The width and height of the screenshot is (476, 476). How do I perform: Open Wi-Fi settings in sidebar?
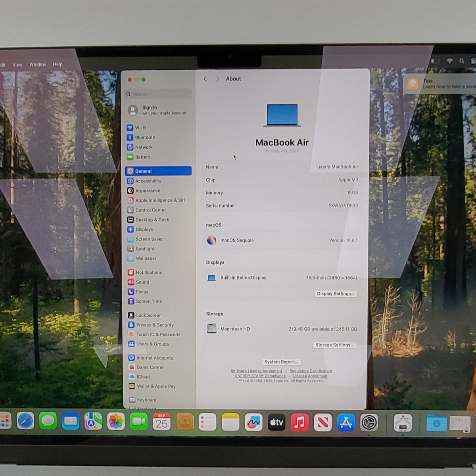(136, 128)
